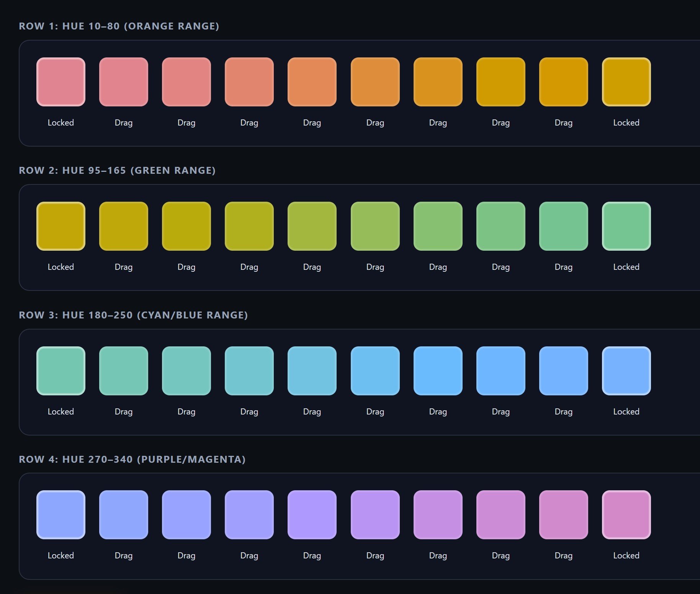Select the middle orange swatch in Row 1
This screenshot has height=594, width=700.
(x=312, y=82)
